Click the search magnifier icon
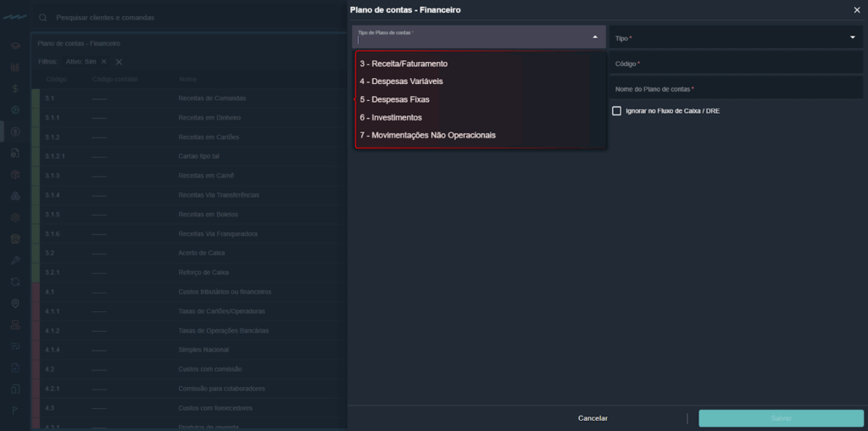 [42, 17]
